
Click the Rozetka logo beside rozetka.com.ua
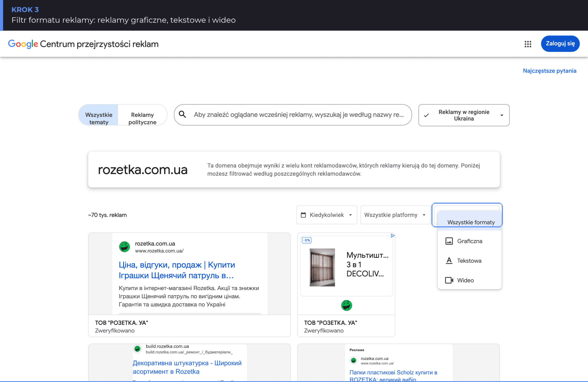coord(124,247)
